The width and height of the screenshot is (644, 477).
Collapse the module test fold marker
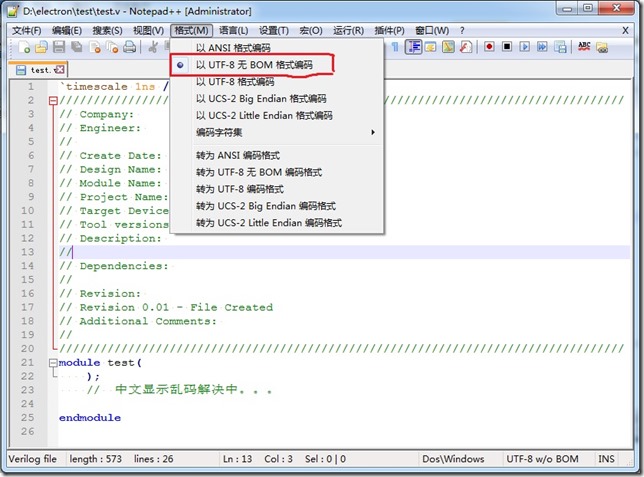click(x=53, y=363)
